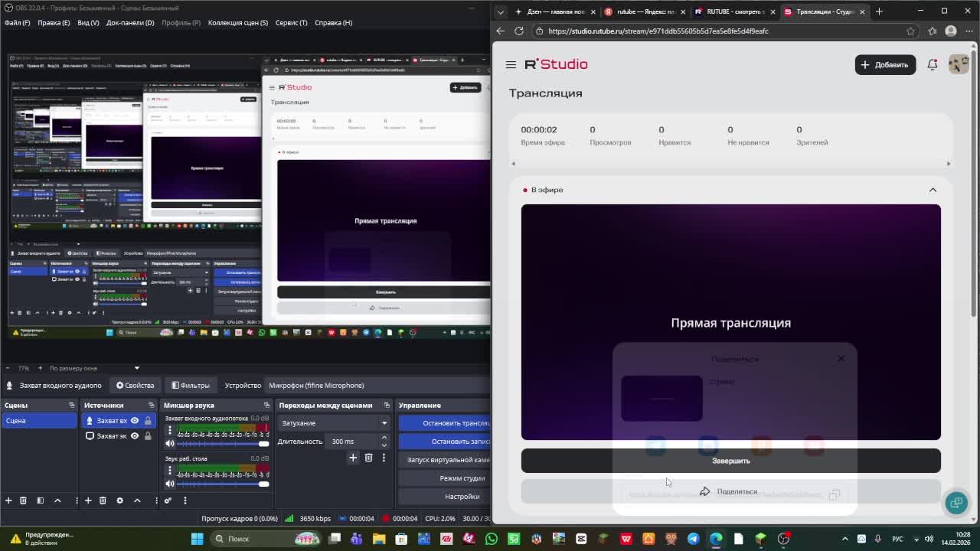Open transition properties three-dot menu
The image size is (980, 551).
[384, 458]
